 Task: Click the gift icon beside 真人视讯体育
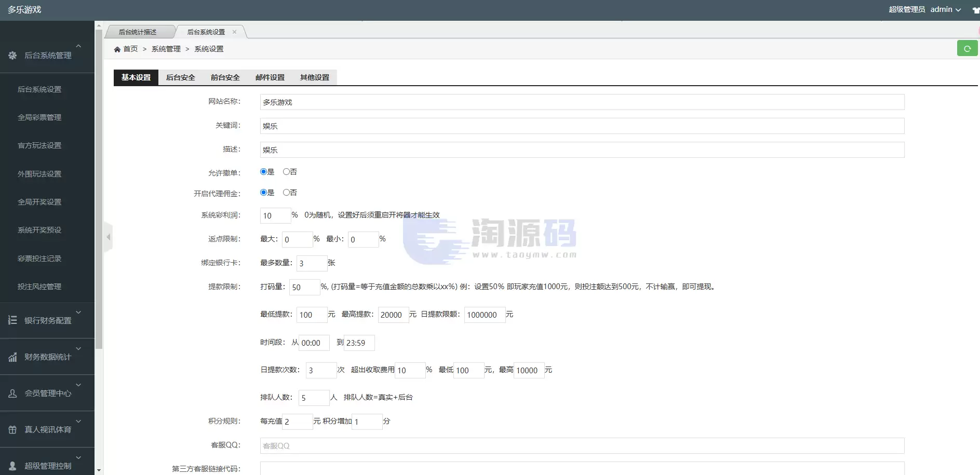12,429
